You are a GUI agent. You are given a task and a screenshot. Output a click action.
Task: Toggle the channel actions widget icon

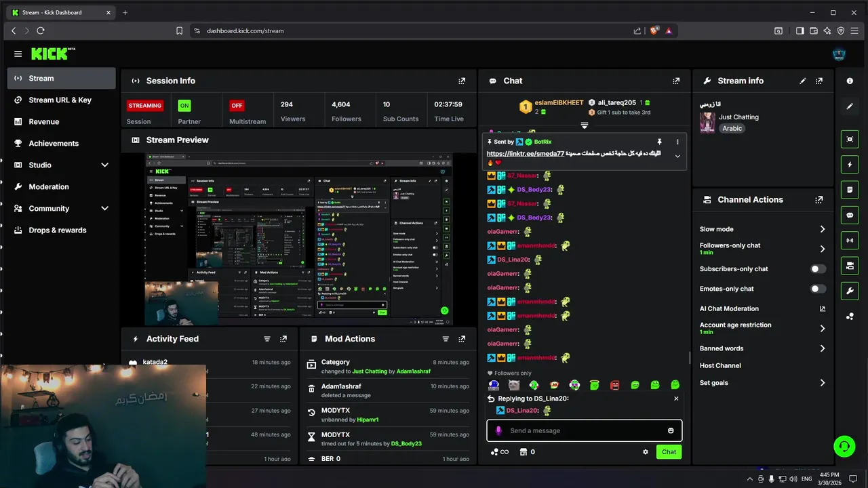pos(850,266)
